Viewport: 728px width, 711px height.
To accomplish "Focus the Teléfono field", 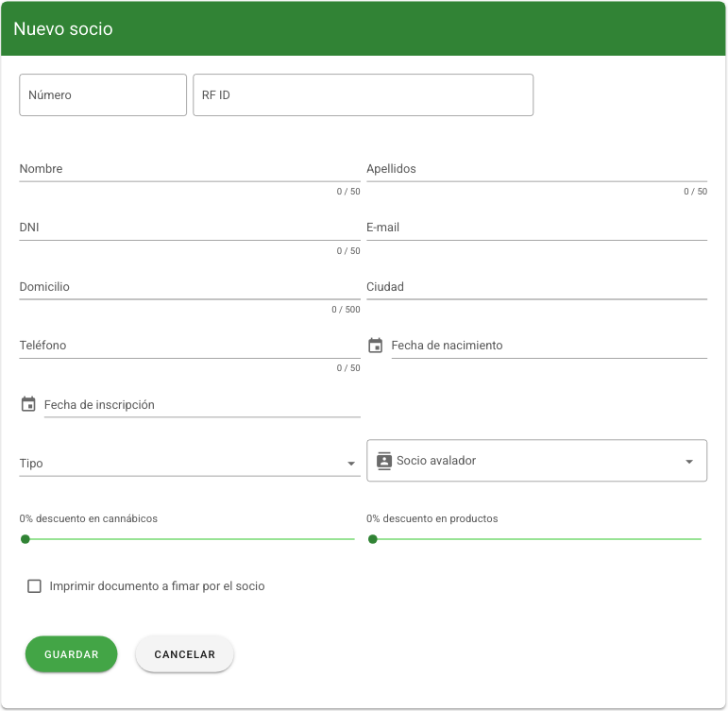I will pyautogui.click(x=190, y=346).
